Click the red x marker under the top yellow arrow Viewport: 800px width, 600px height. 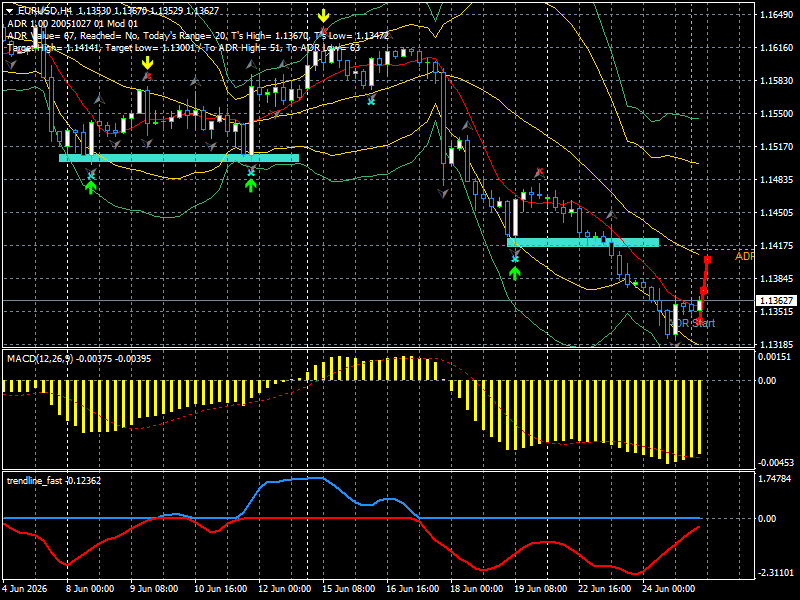pyautogui.click(x=323, y=31)
